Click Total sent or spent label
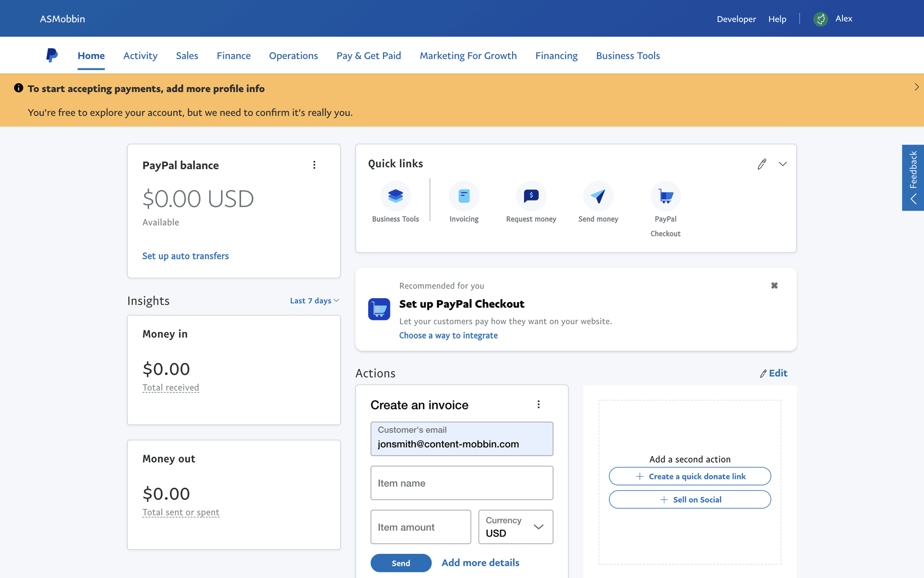The height and width of the screenshot is (578, 924). (x=180, y=512)
